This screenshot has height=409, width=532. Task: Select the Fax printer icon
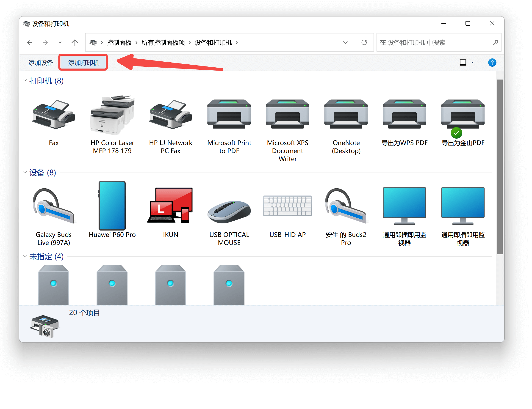click(54, 114)
